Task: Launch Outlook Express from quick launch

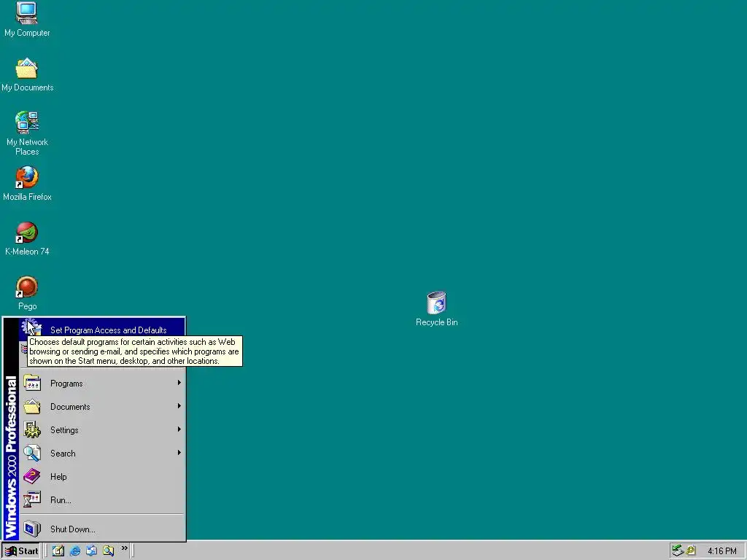Action: click(91, 551)
